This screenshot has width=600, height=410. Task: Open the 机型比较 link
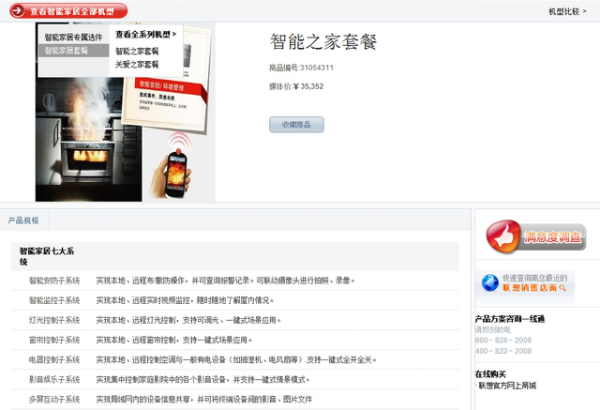(x=564, y=11)
